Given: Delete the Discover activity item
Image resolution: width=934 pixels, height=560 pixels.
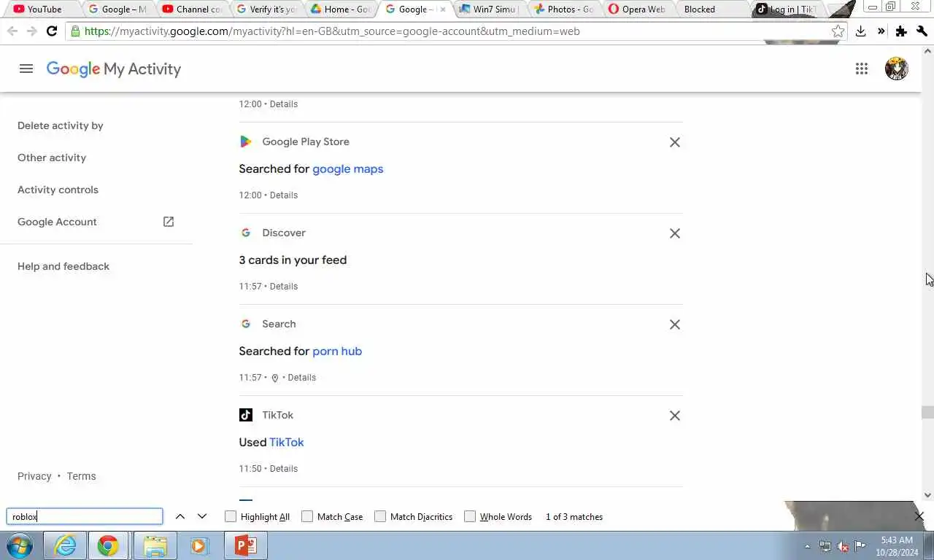Looking at the screenshot, I should pyautogui.click(x=675, y=233).
